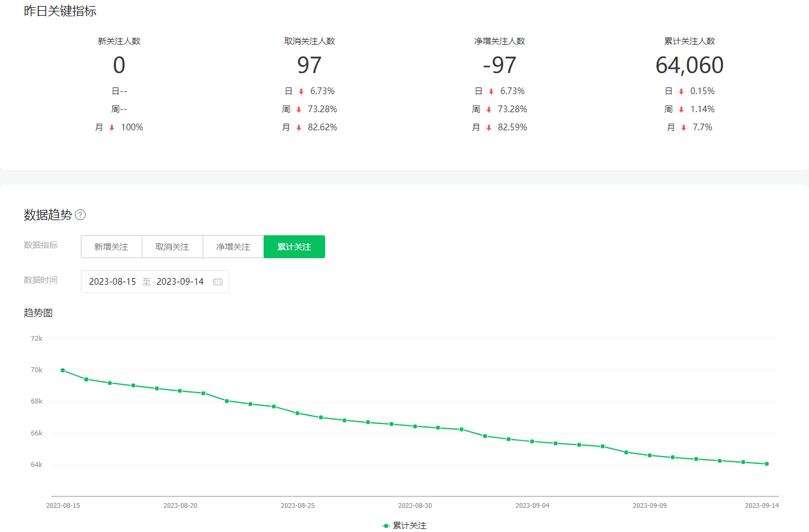Image resolution: width=809 pixels, height=532 pixels.
Task: Click the 2023-09-04 x-axis label
Action: coord(532,505)
